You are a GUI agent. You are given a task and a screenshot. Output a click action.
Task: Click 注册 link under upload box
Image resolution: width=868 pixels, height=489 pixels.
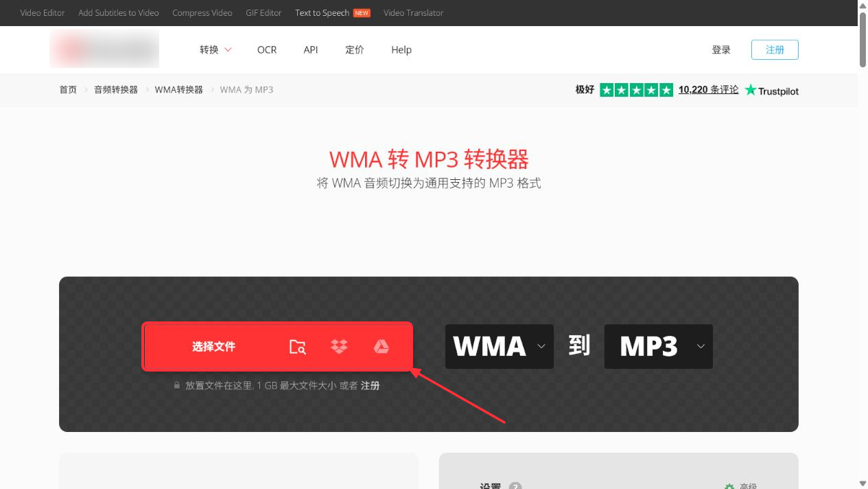click(371, 386)
